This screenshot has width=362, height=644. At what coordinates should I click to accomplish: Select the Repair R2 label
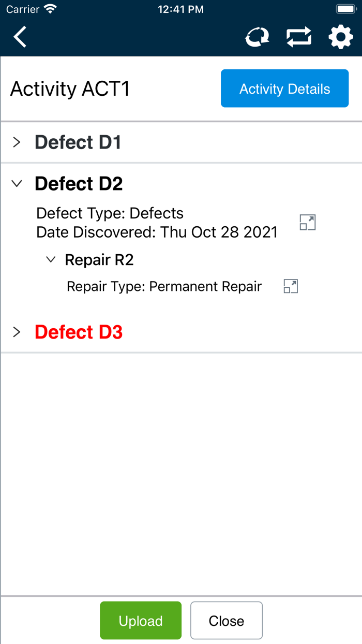click(x=99, y=260)
